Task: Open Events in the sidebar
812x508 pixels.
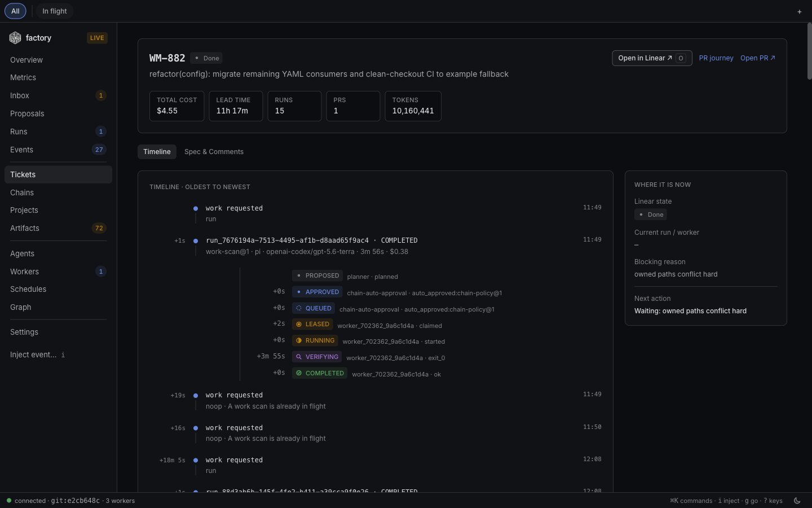Action: coord(58,150)
